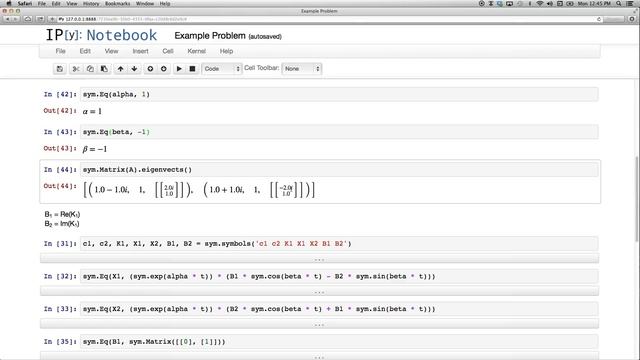The width and height of the screenshot is (640, 360).
Task: Click the markdown text B2 = Im(K1)
Action: click(x=62, y=224)
